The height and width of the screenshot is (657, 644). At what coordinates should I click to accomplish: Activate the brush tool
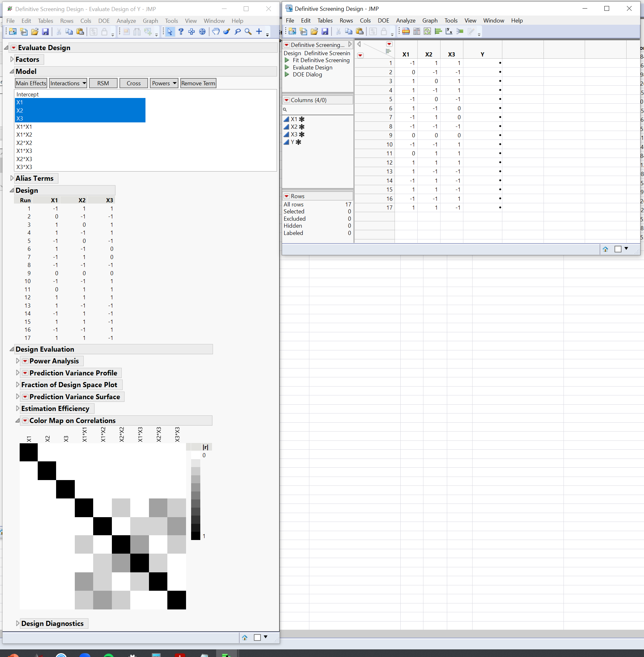coord(227,32)
